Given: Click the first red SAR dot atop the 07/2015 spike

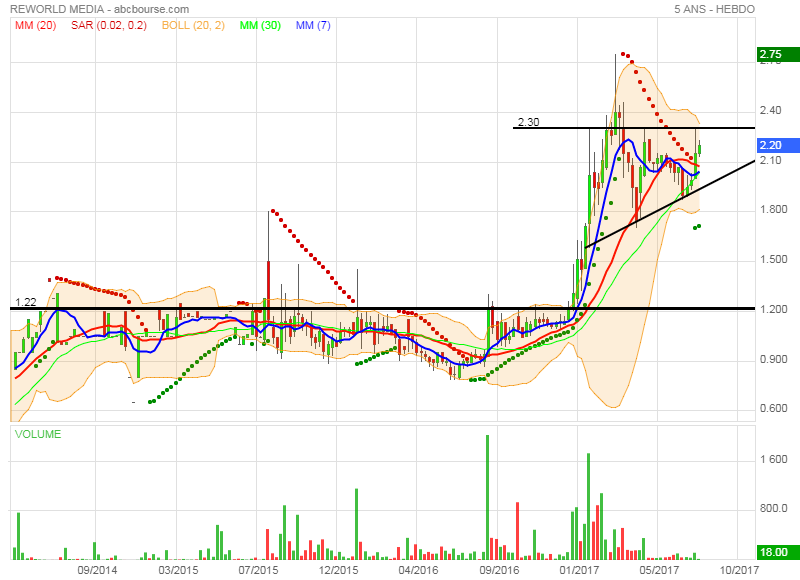Looking at the screenshot, I should (273, 211).
